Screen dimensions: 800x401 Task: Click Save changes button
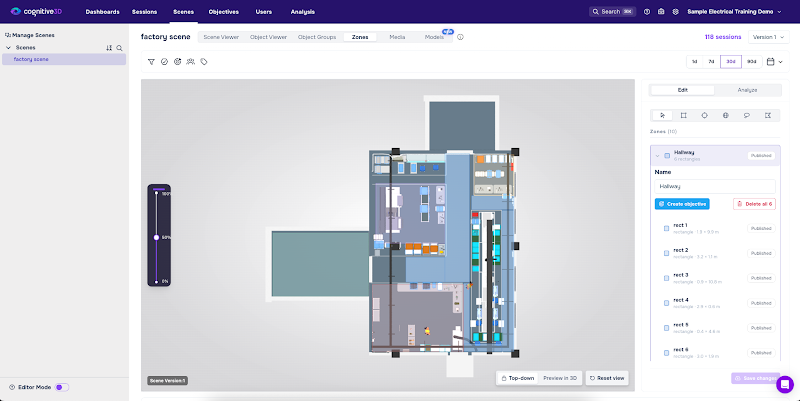tap(756, 379)
